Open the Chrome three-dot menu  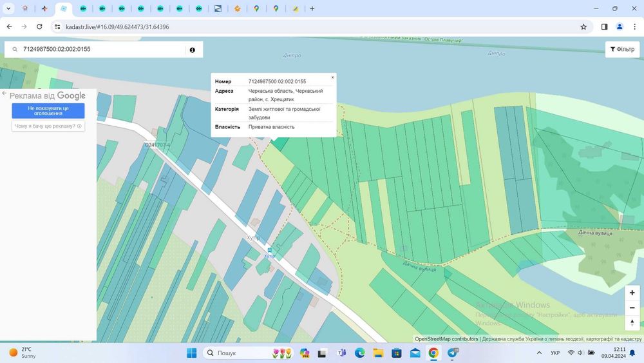coord(634,26)
